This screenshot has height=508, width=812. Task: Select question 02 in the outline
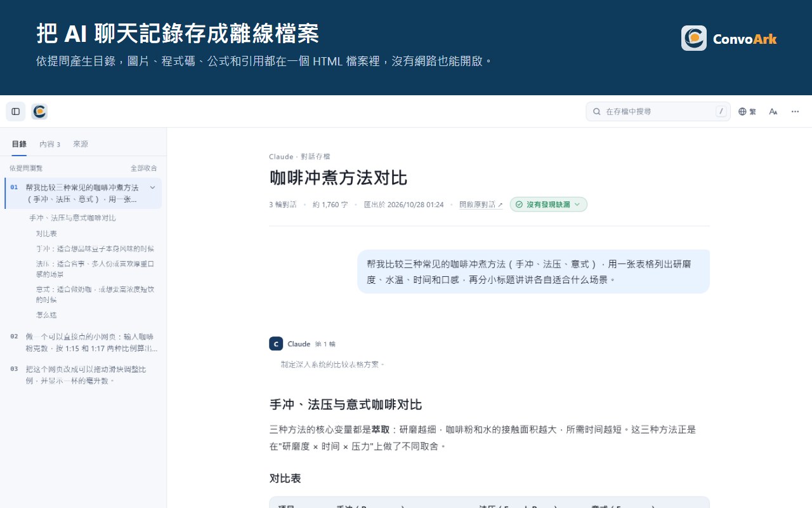[x=83, y=342]
